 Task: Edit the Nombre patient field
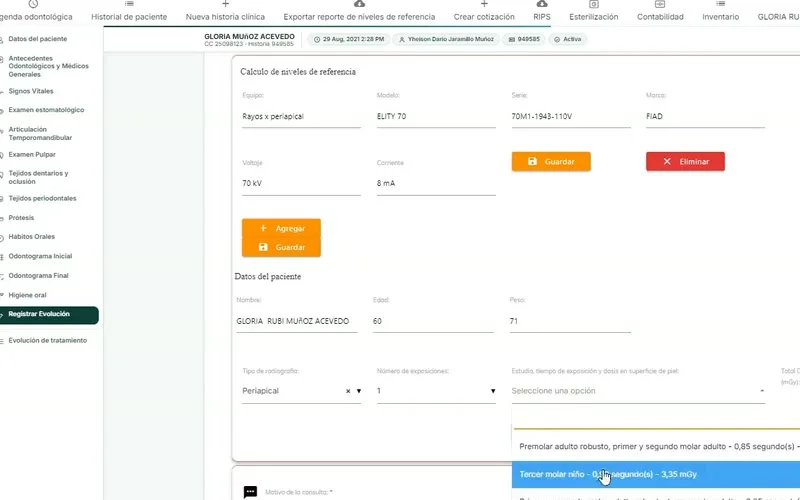coord(296,321)
